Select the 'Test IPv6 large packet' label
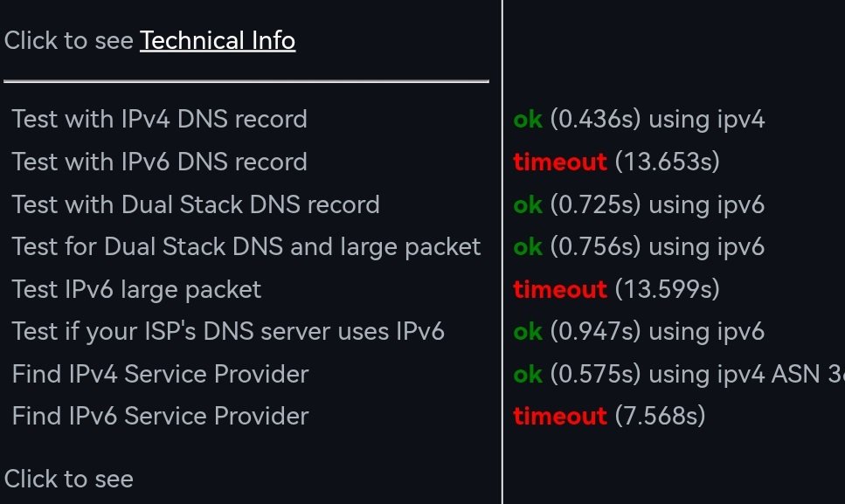Image resolution: width=845 pixels, height=504 pixels. (x=136, y=289)
